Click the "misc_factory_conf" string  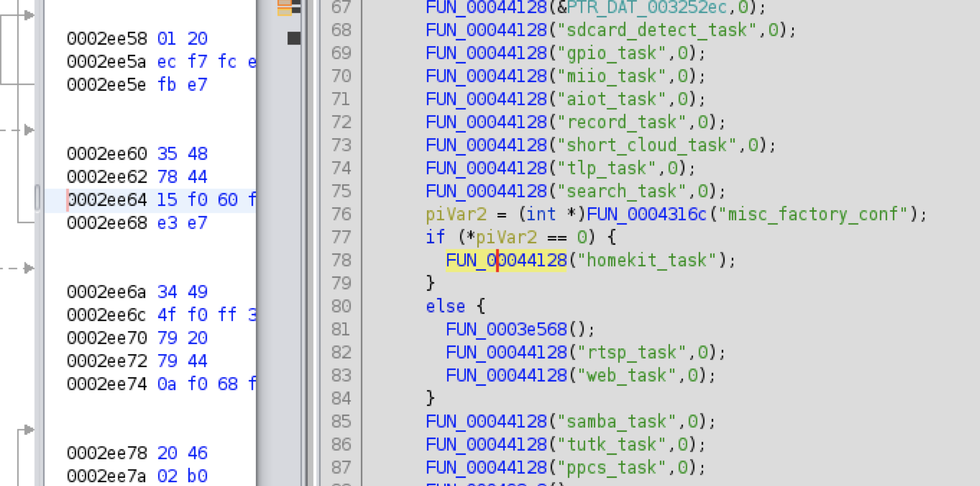click(x=814, y=214)
